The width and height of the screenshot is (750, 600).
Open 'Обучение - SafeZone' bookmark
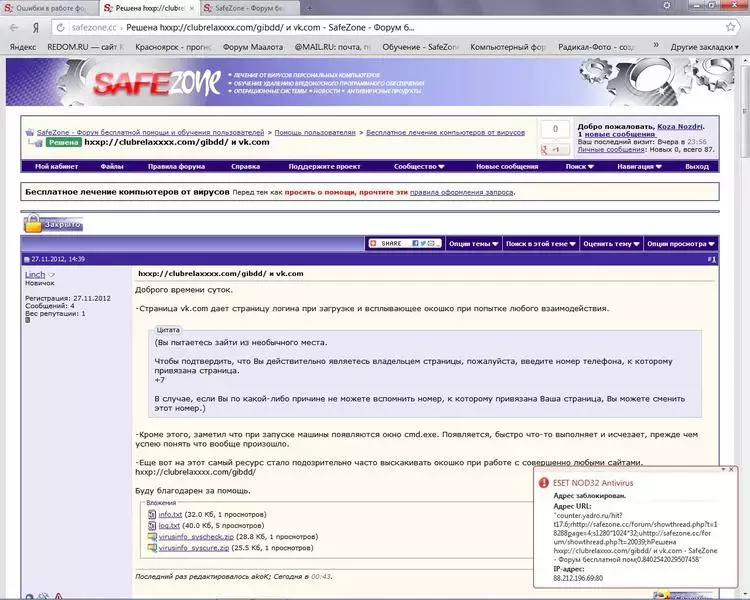pyautogui.click(x=420, y=47)
